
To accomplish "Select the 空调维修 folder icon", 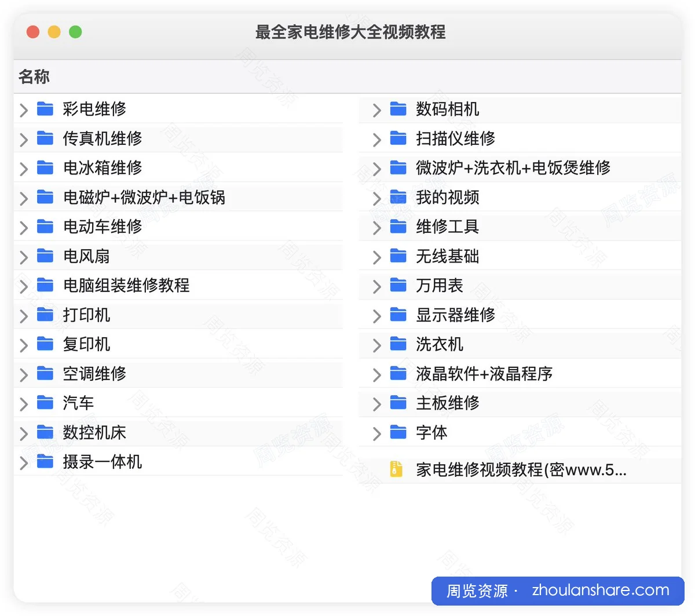I will [x=45, y=373].
